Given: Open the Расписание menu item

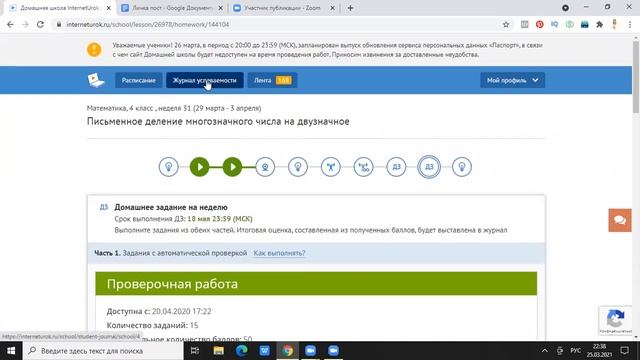Looking at the screenshot, I should (138, 80).
